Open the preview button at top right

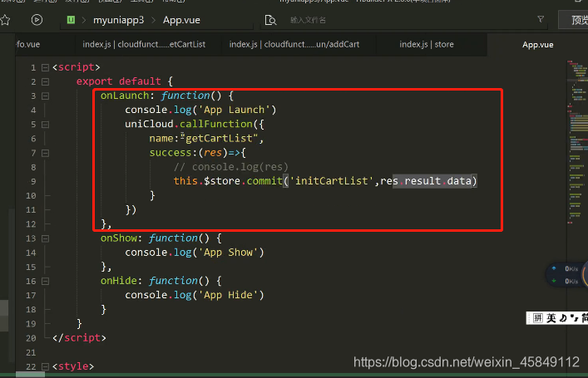tap(574, 20)
